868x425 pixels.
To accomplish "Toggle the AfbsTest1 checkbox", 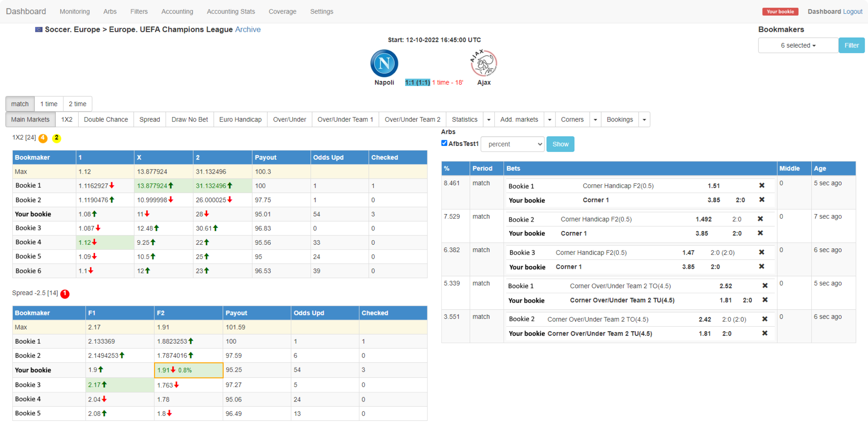I will pos(444,143).
